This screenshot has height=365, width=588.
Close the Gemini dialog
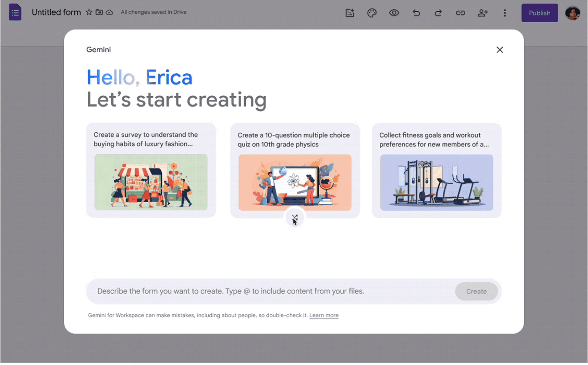(x=499, y=50)
